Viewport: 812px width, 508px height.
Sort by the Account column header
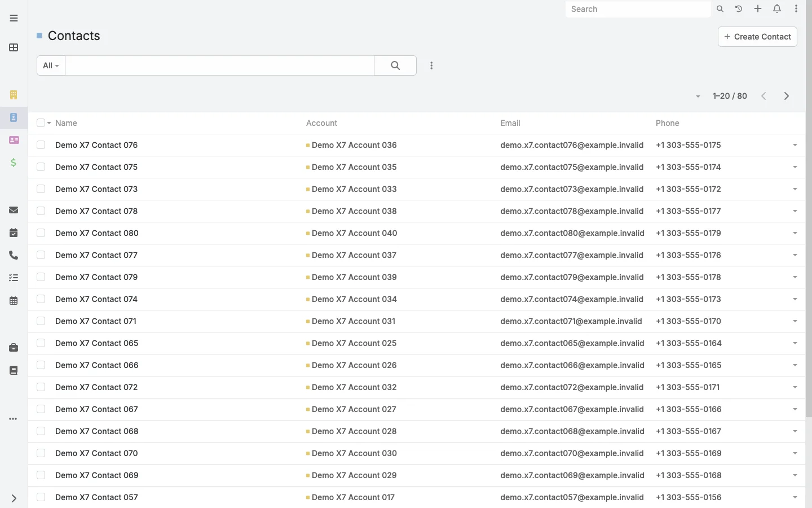pos(321,123)
